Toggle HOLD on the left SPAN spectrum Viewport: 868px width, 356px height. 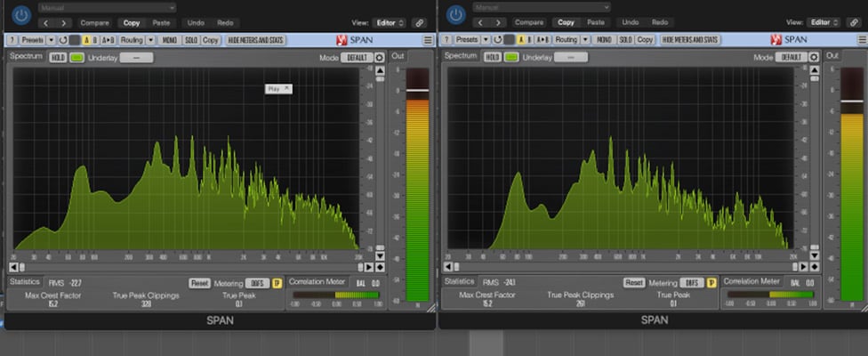tap(58, 58)
